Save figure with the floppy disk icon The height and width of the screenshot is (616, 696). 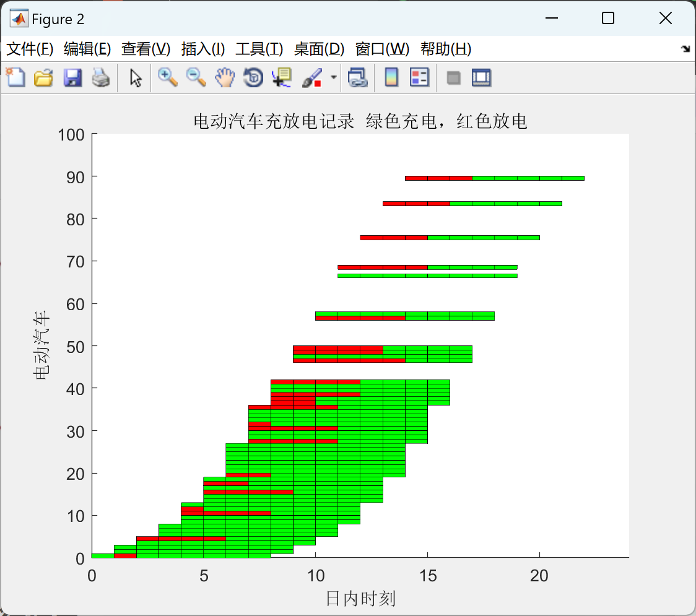72,77
